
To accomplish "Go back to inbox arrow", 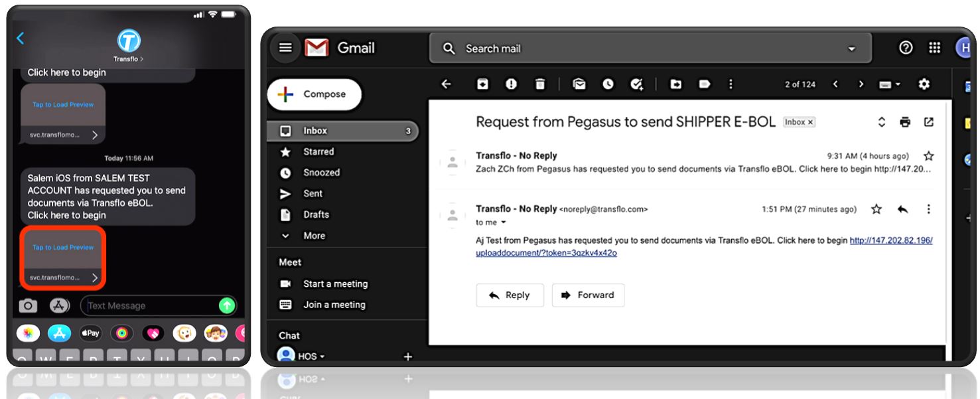I will (446, 84).
